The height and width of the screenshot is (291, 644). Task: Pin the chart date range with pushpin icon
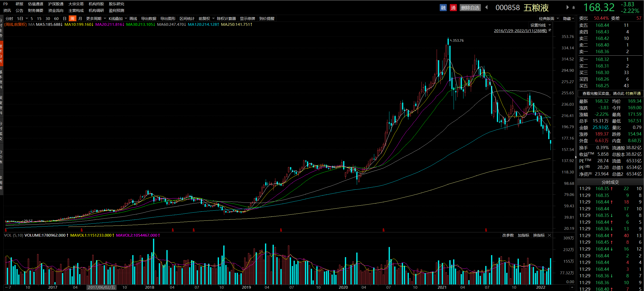550,30
